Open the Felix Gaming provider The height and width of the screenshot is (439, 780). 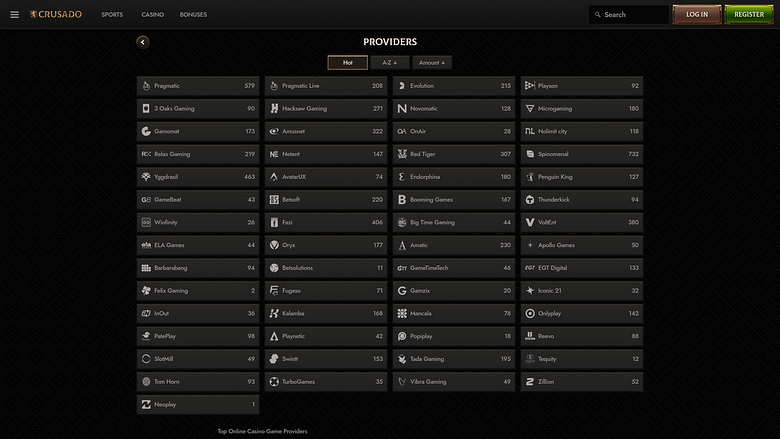(198, 291)
